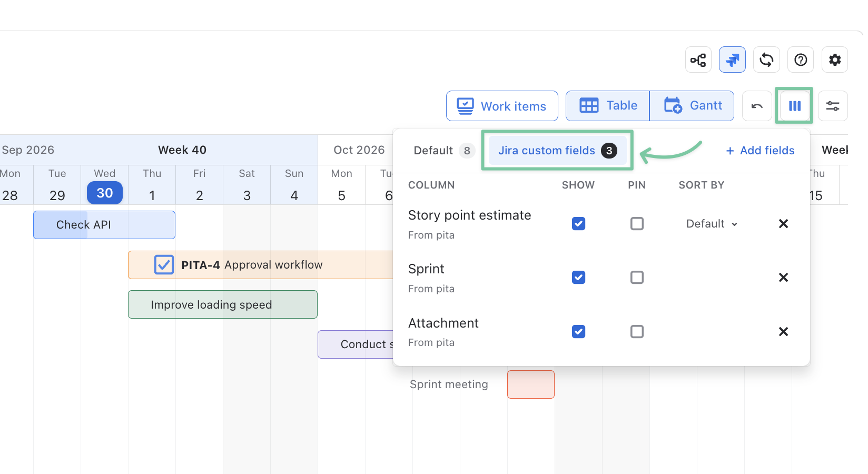Screen dimensions: 868x474
Task: Remove the Attachment field with X
Action: click(783, 332)
